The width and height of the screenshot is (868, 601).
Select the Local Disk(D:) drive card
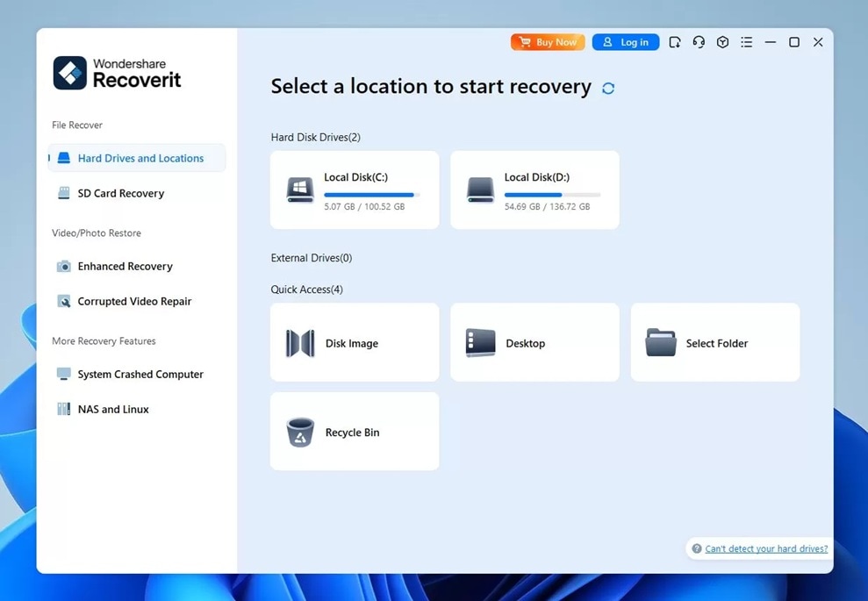pos(534,190)
